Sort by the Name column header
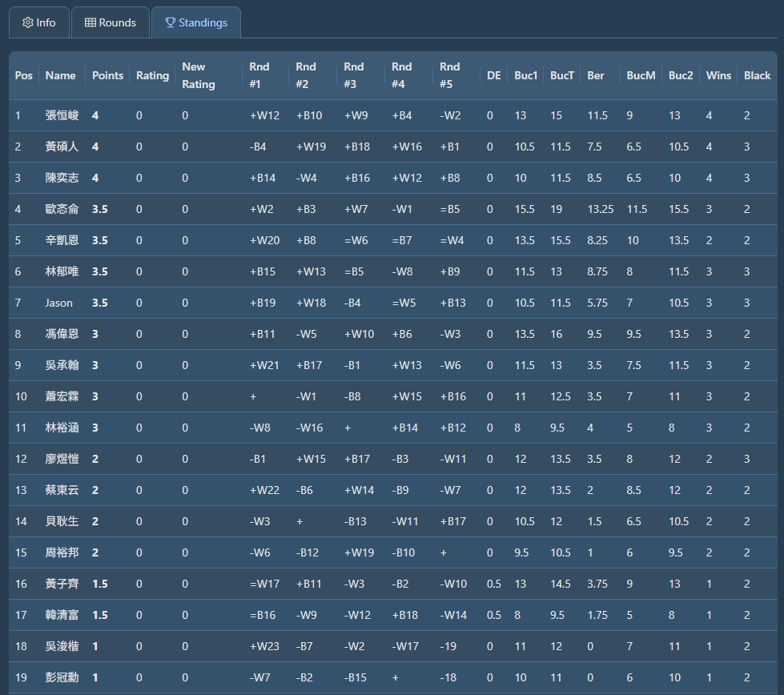The height and width of the screenshot is (695, 784). point(61,75)
